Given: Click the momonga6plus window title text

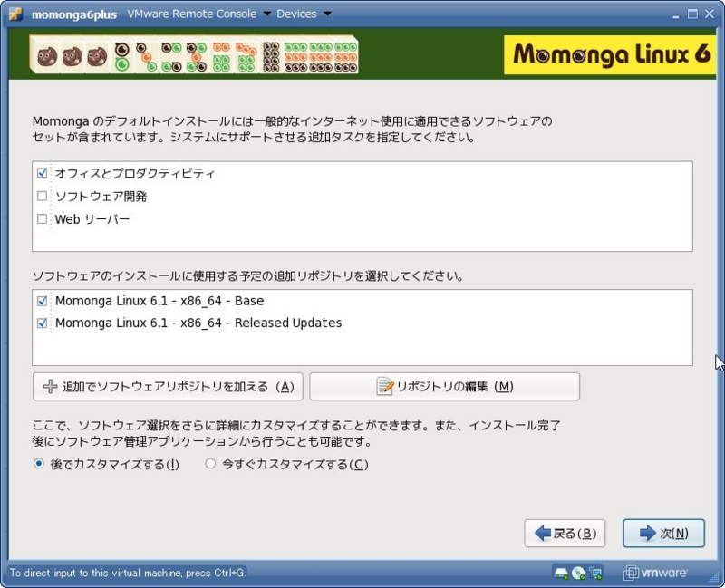Looking at the screenshot, I should click(x=74, y=14).
